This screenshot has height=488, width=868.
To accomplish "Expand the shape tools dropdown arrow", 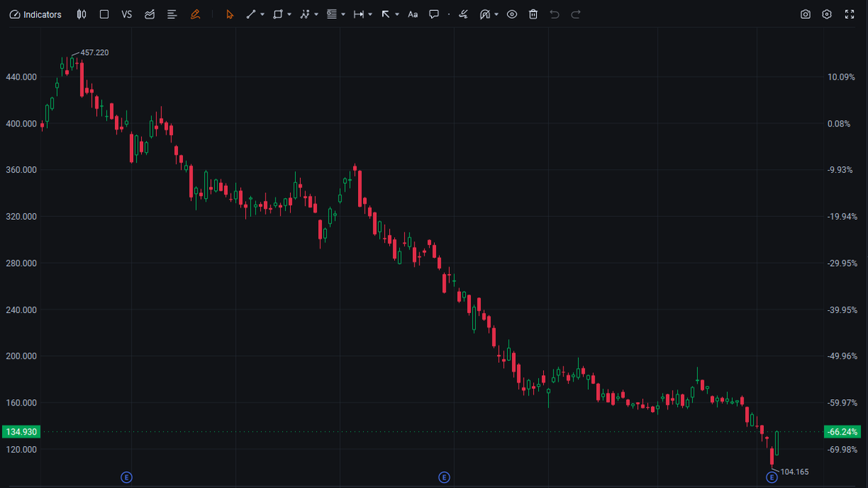I will pyautogui.click(x=289, y=14).
